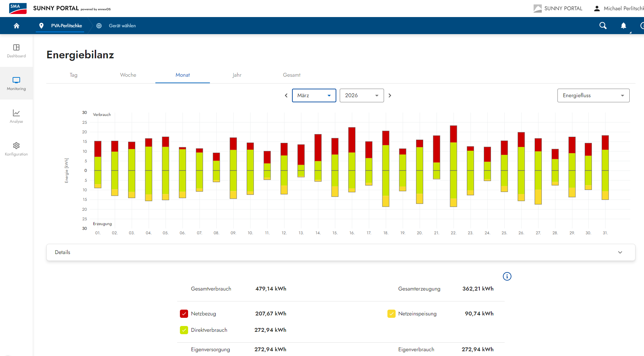Switch to the Woche tab
The image size is (644, 356).
click(x=128, y=75)
